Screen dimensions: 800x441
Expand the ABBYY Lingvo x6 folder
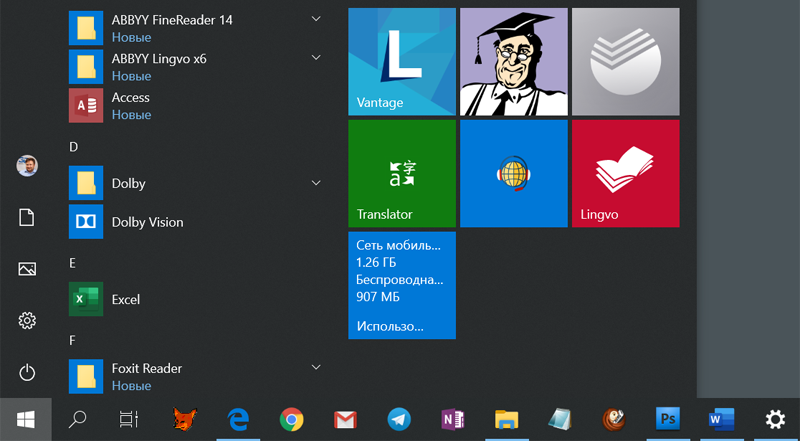click(316, 58)
